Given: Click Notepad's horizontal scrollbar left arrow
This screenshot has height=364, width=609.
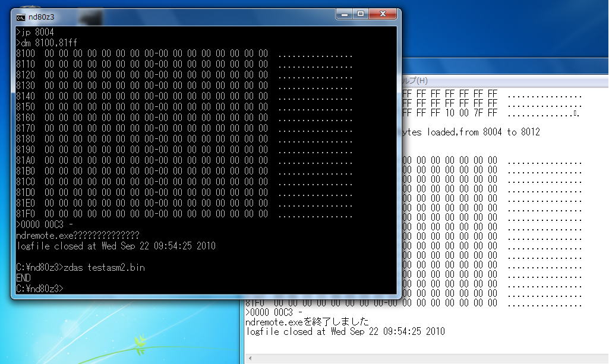Looking at the screenshot, I should [250, 359].
